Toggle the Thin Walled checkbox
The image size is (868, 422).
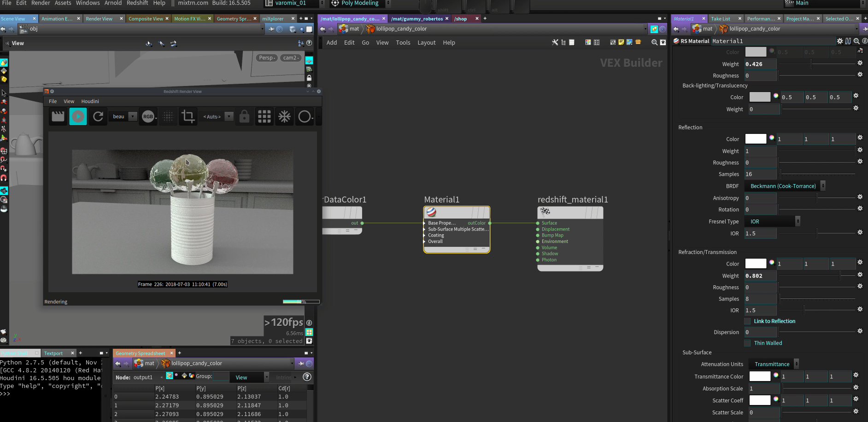pyautogui.click(x=747, y=343)
